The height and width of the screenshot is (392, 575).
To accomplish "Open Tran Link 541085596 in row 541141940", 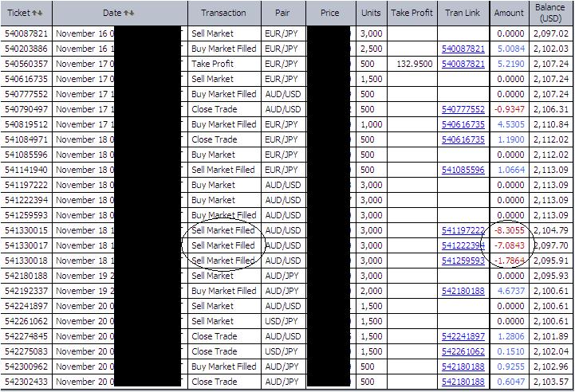I will [x=463, y=170].
